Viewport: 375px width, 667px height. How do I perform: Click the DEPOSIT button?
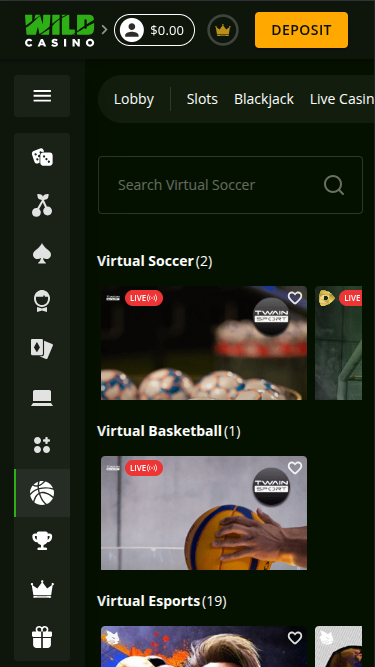coord(301,30)
